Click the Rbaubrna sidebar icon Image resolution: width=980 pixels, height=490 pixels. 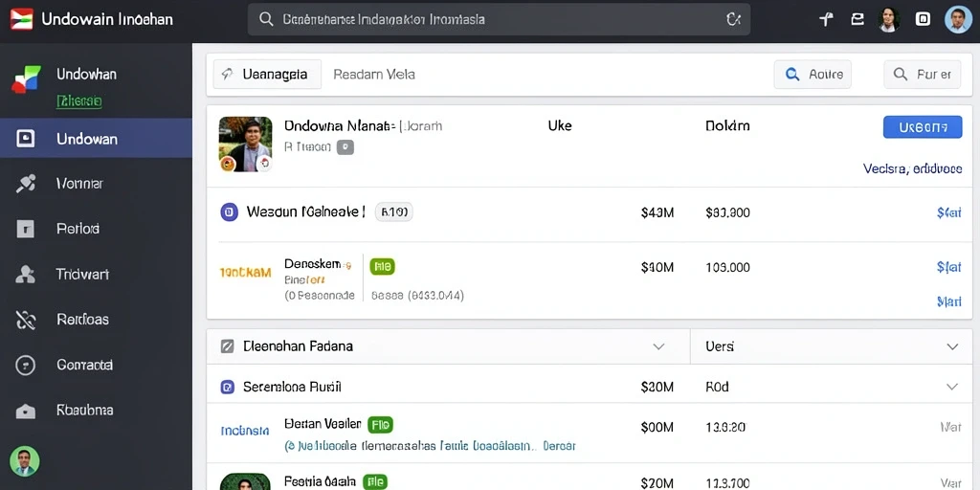26,411
